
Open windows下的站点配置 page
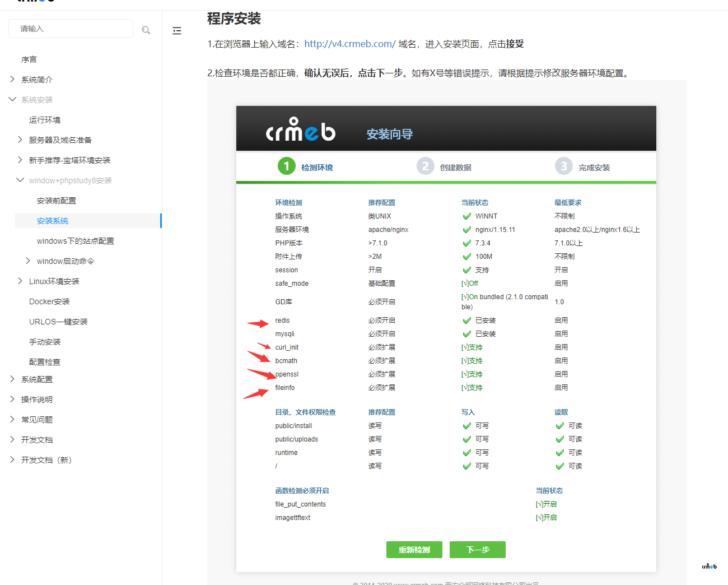tap(76, 241)
